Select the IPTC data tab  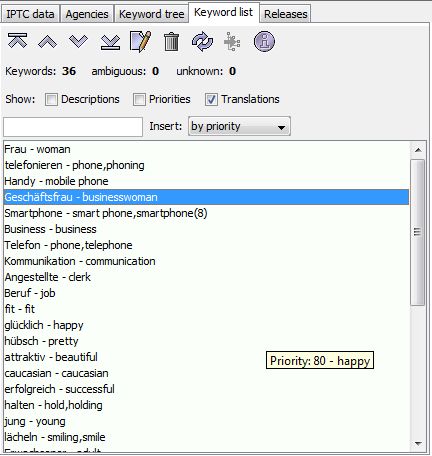coord(30,14)
